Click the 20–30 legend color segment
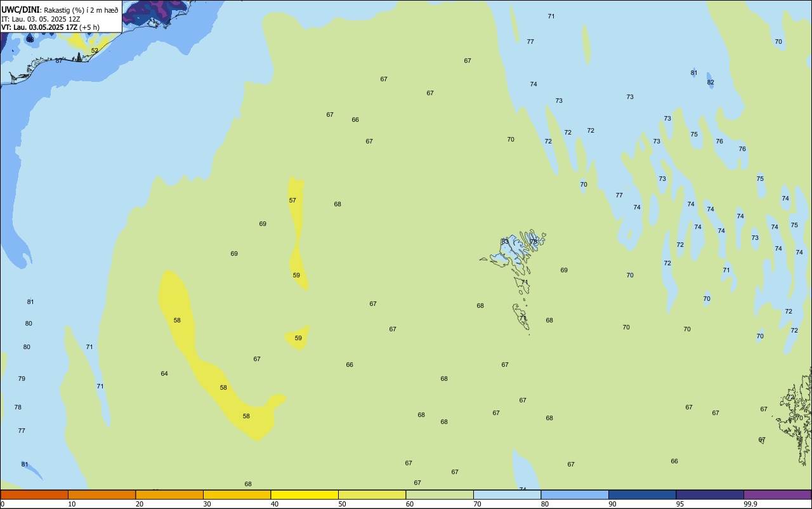Image resolution: width=812 pixels, height=509 pixels. click(169, 494)
